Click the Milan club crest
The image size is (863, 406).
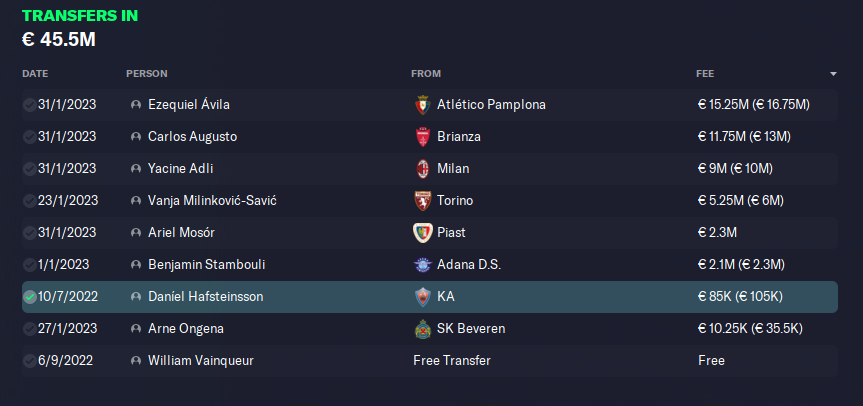[x=421, y=169]
